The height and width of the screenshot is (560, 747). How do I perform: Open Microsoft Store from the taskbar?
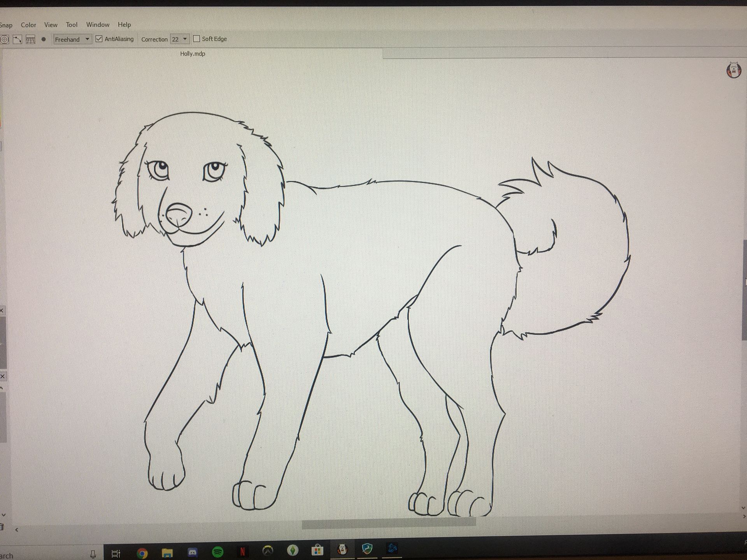317,550
